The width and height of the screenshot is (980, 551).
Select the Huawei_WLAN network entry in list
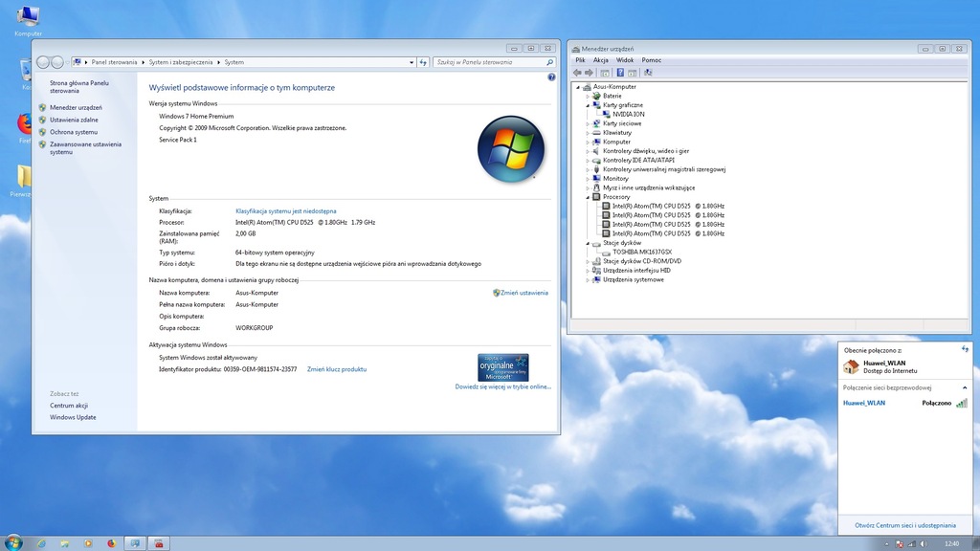tap(905, 403)
